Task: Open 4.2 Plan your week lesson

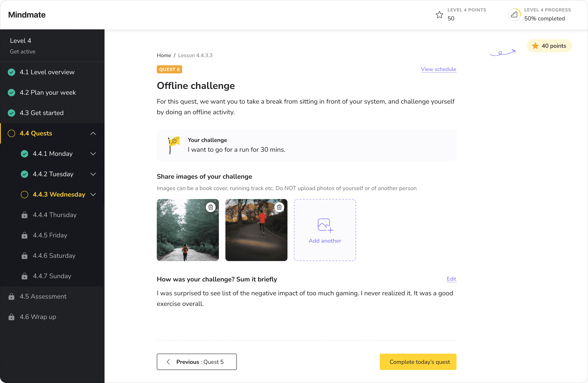Action: 52,93
